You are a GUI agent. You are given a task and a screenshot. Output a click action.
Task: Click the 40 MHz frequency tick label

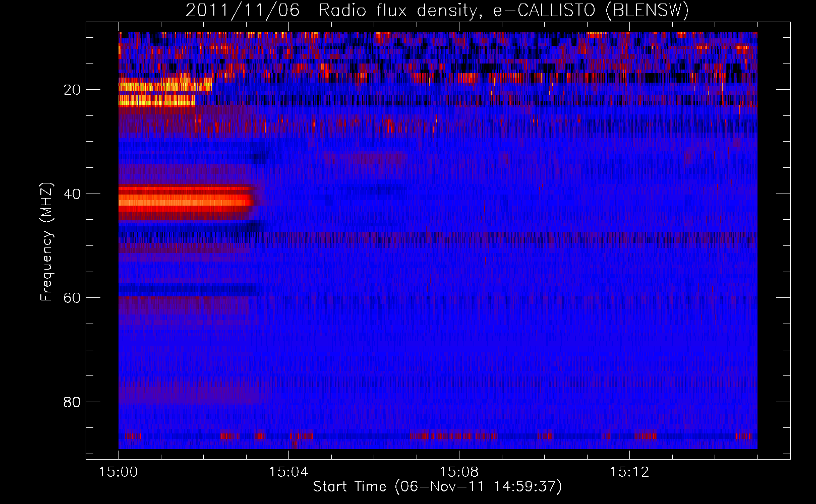tap(72, 194)
